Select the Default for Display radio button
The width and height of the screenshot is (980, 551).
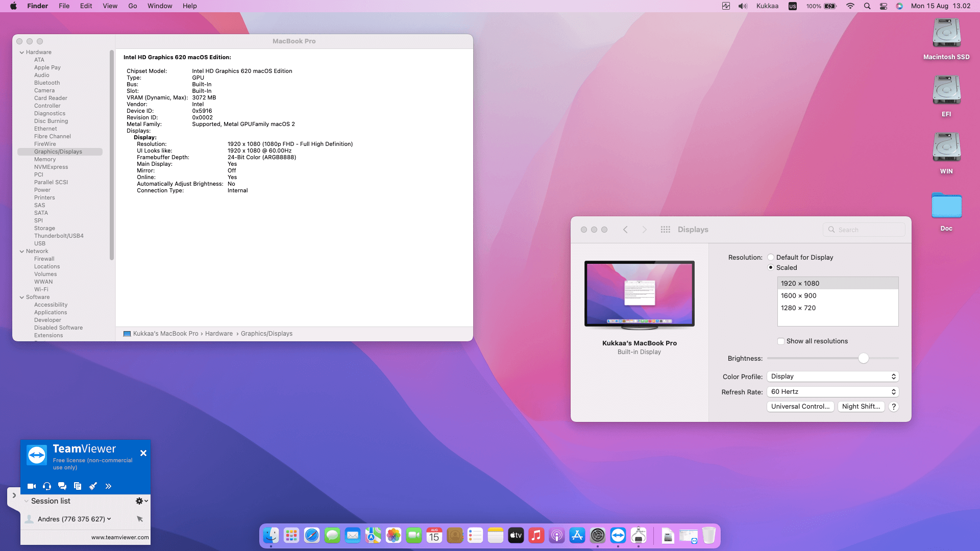click(x=771, y=258)
